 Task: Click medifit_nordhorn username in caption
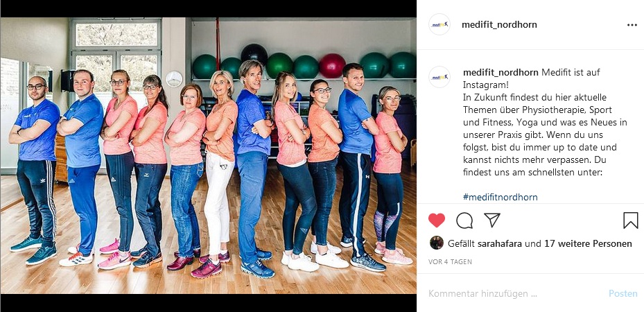(501, 72)
